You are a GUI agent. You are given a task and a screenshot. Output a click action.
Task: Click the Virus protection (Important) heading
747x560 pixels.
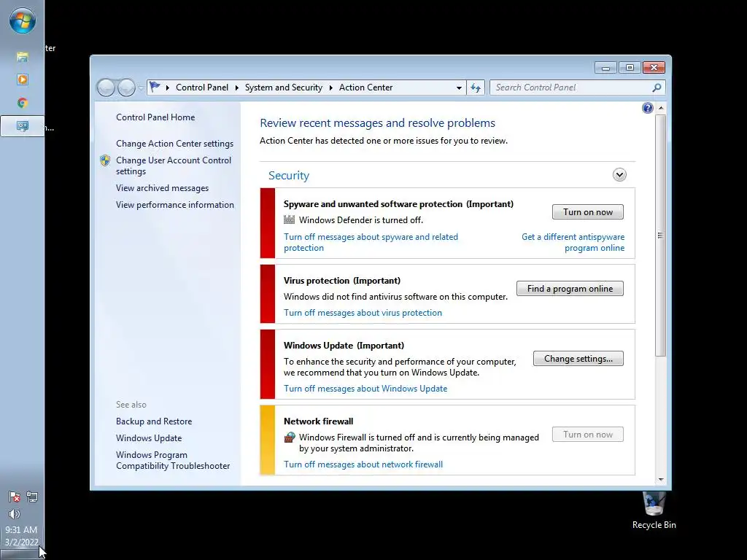tap(342, 281)
